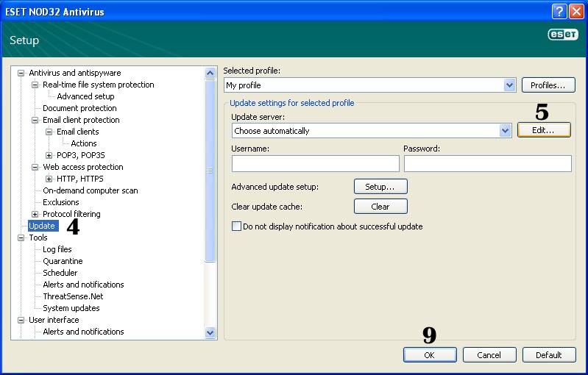Restore settings with Default button
The height and width of the screenshot is (375, 588).
pos(549,354)
